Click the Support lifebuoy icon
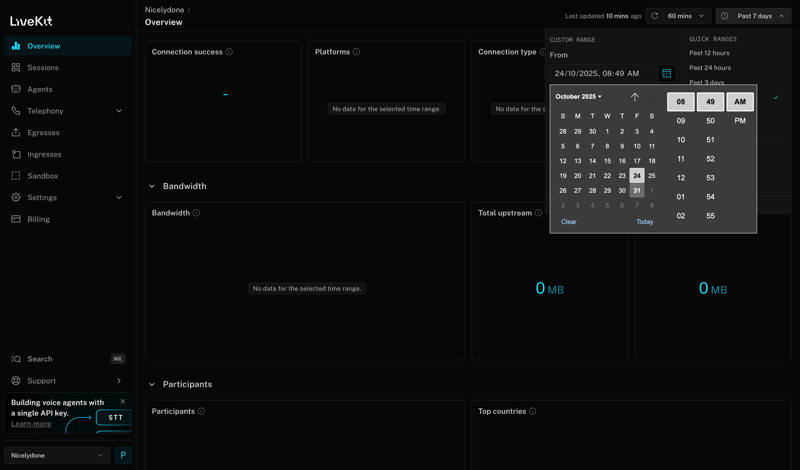The height and width of the screenshot is (470, 800). click(x=16, y=381)
